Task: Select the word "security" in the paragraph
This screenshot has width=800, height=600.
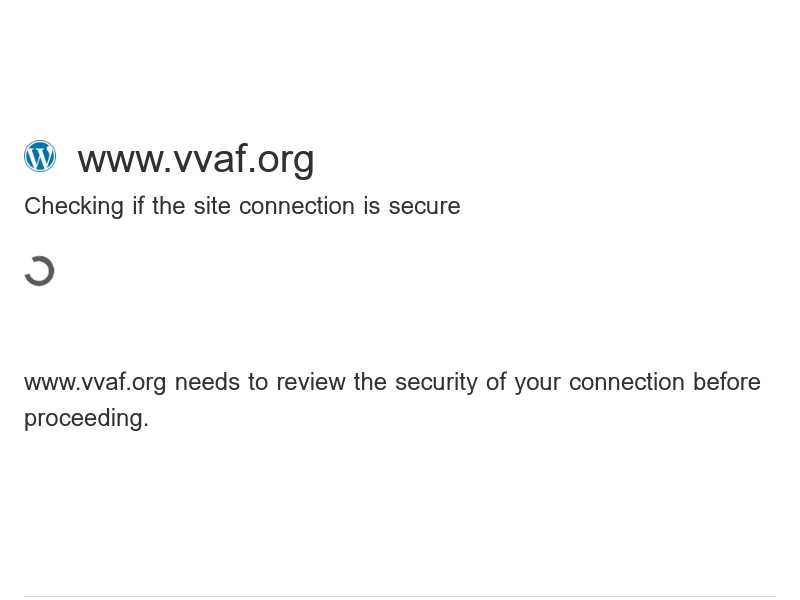Action: [x=436, y=383]
